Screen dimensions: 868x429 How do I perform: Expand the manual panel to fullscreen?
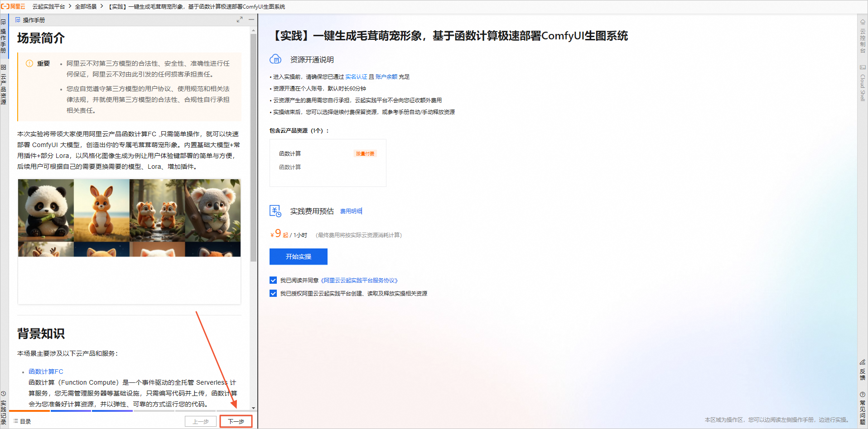[x=240, y=20]
